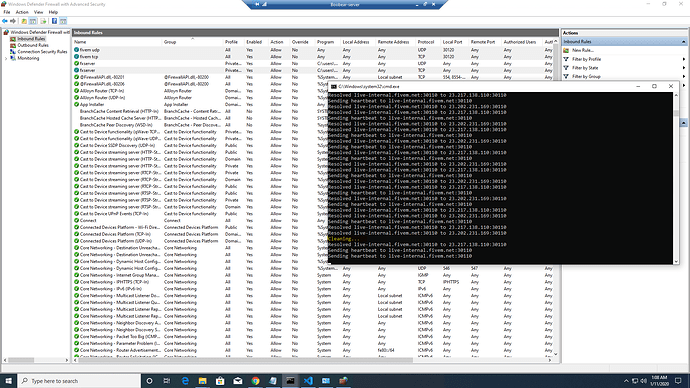
Task: Click the volume icon in the system tray
Action: (644, 381)
